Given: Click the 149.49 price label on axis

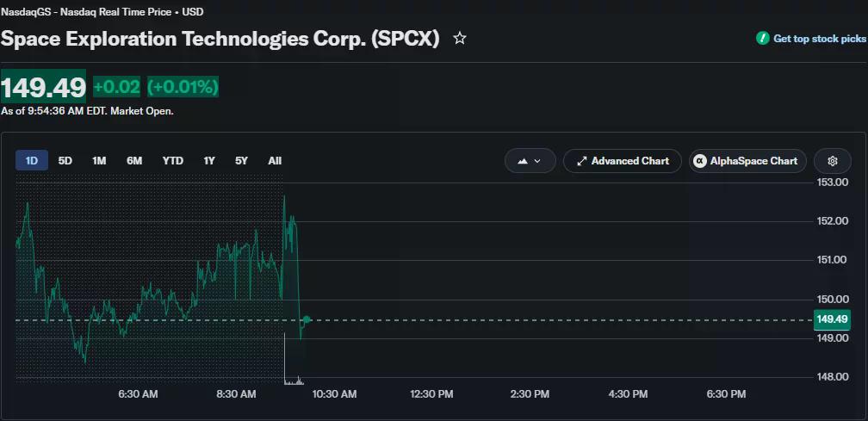Looking at the screenshot, I should coord(832,319).
